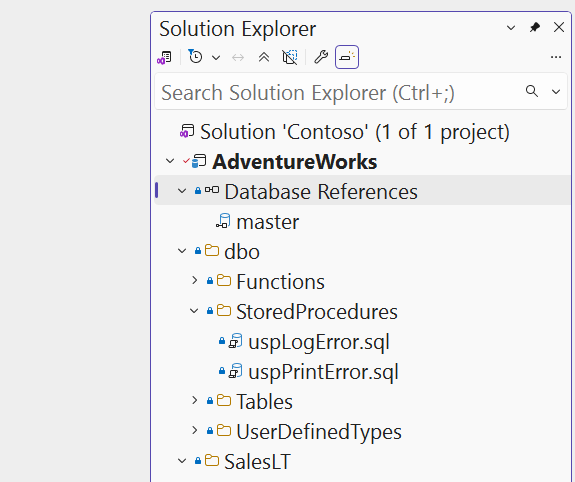
Task: Select the StoredProcedures folder label
Action: tap(317, 312)
